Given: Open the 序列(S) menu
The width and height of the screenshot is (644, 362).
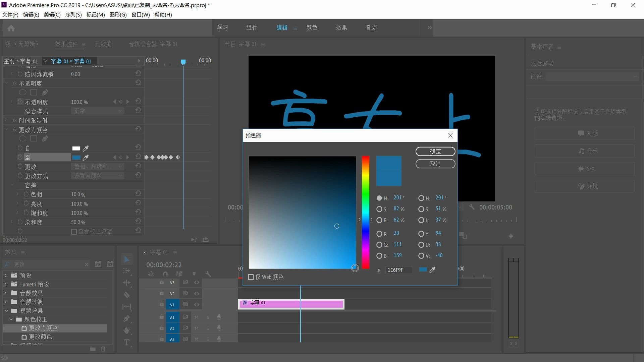Looking at the screenshot, I should 73,15.
